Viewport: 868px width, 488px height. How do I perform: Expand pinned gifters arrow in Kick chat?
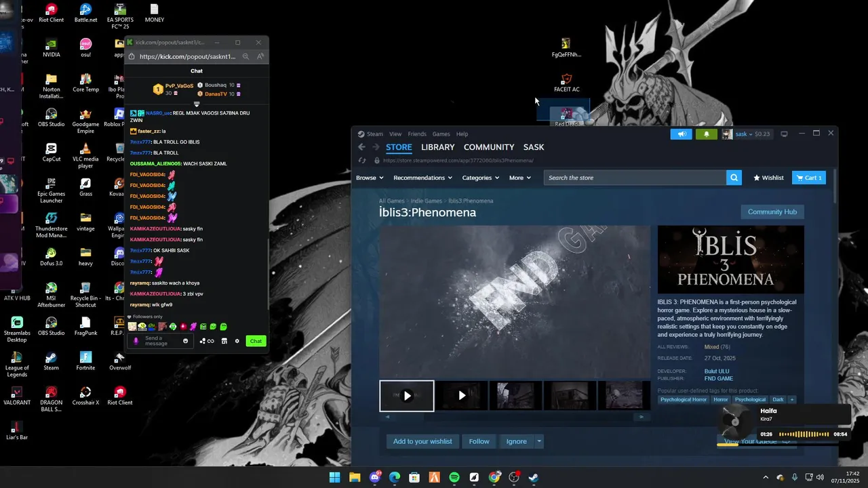(x=197, y=104)
